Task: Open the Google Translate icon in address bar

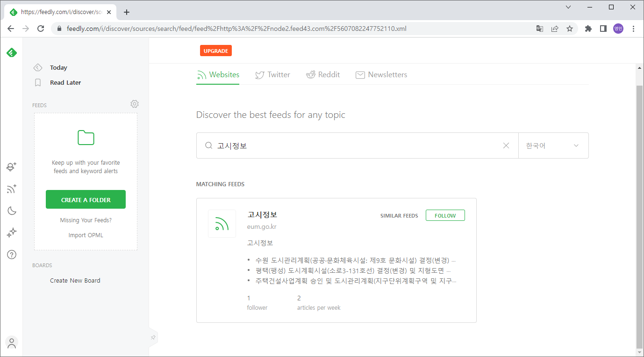Action: [x=540, y=29]
